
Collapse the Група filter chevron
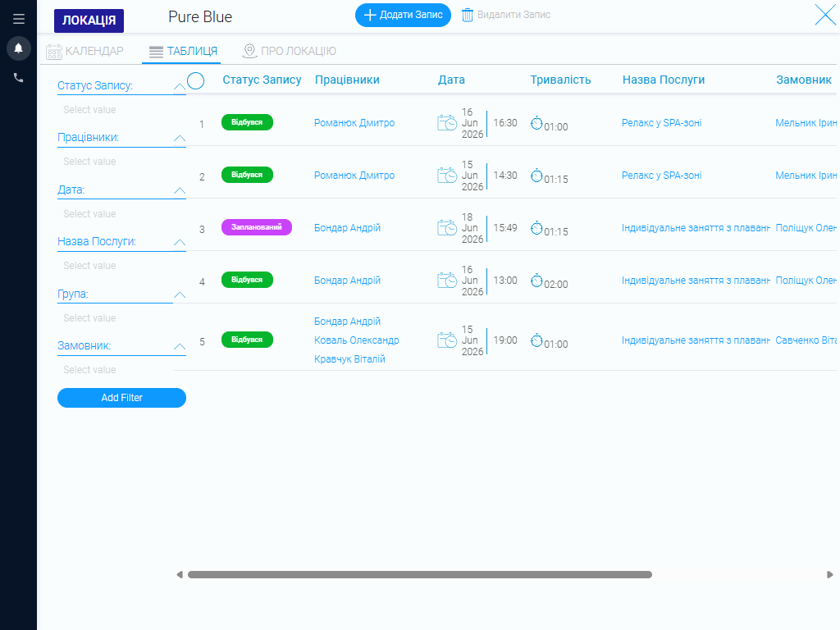click(180, 295)
